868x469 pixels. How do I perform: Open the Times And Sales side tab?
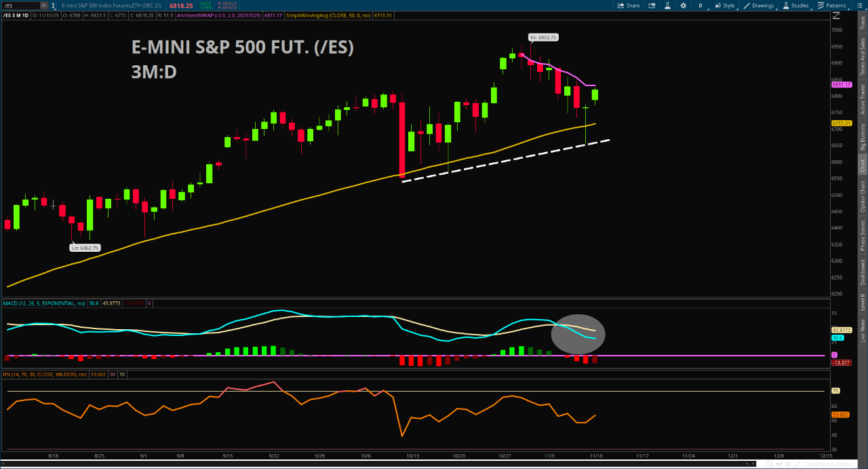863,56
